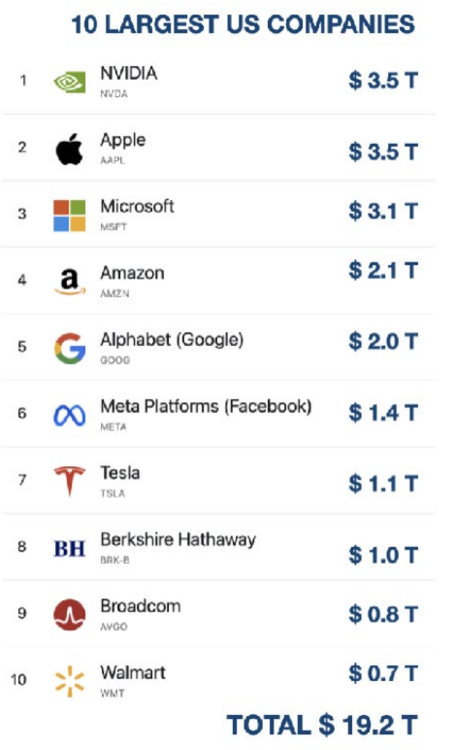455x750 pixels.
Task: Click the Walmart yellow spark logo
Action: 69,681
